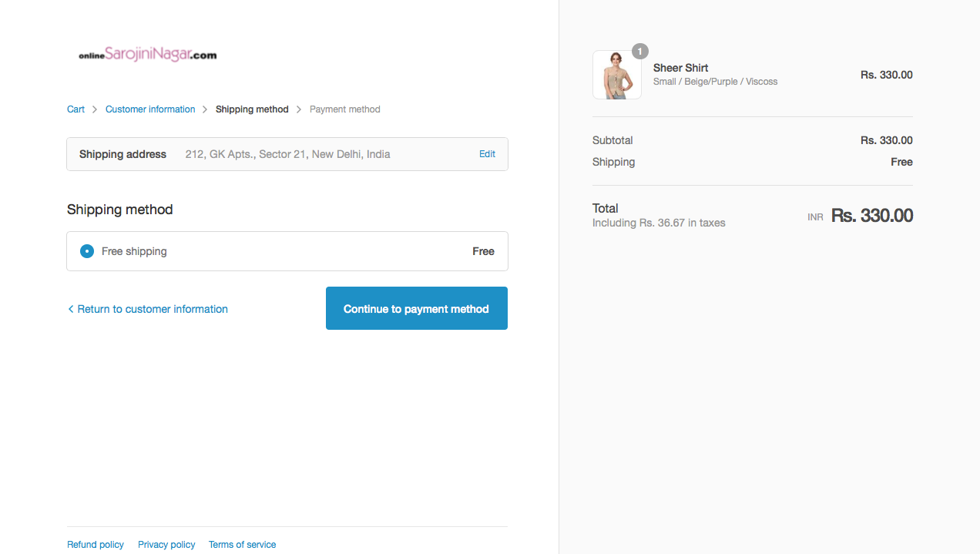The width and height of the screenshot is (980, 554).
Task: Click the quantity badge on product image
Action: (x=639, y=52)
